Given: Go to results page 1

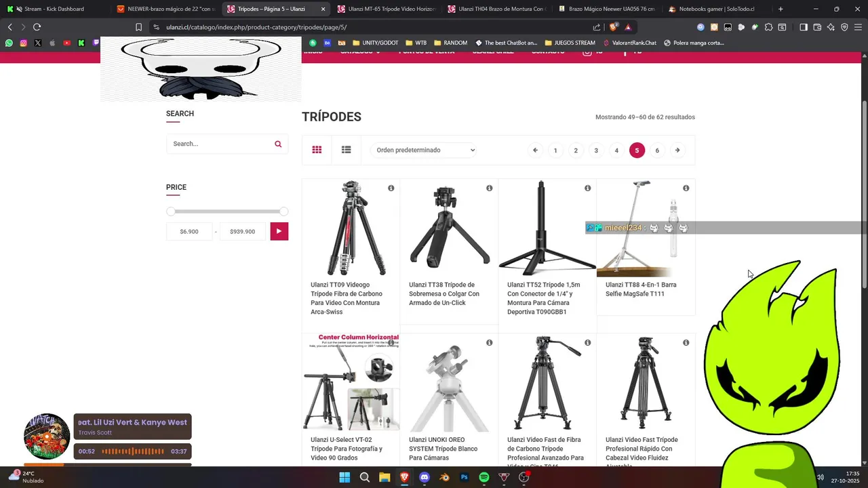Looking at the screenshot, I should click(555, 150).
